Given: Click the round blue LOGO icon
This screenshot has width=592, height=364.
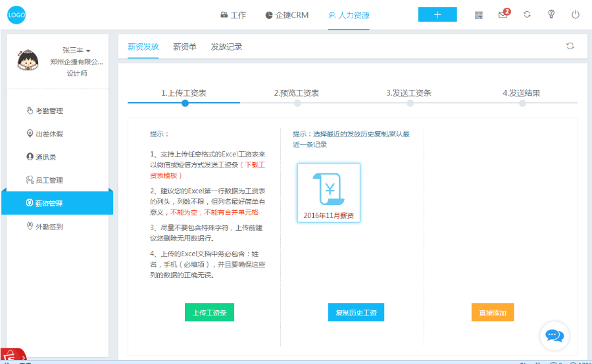Looking at the screenshot, I should [16, 15].
